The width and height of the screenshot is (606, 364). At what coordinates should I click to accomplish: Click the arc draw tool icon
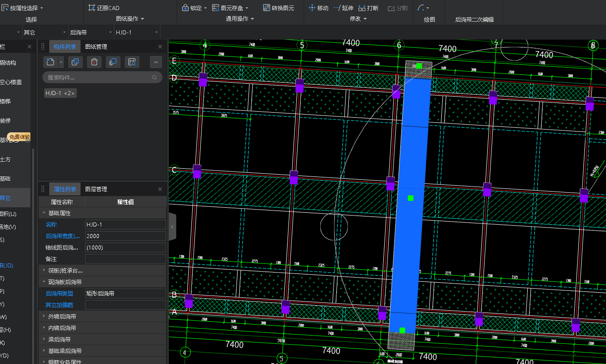click(421, 8)
